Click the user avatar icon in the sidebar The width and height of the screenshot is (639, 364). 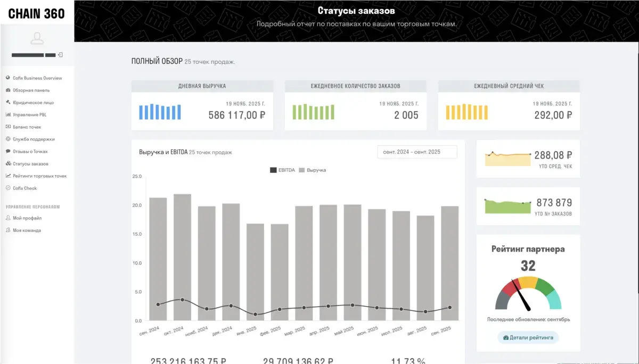pyautogui.click(x=37, y=39)
